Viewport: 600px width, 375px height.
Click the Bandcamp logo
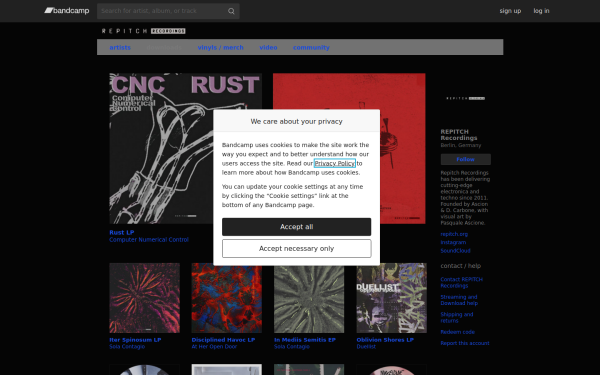[x=67, y=11]
